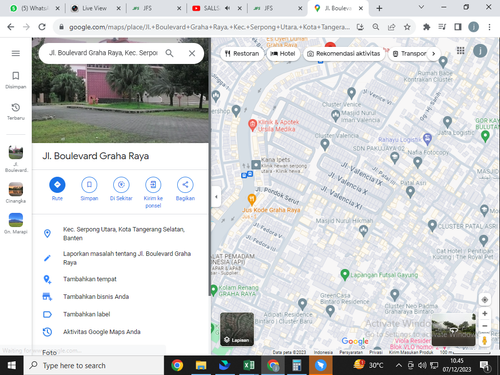This screenshot has height=375, width=500.
Task: Clear the search box with X
Action: coord(192,53)
